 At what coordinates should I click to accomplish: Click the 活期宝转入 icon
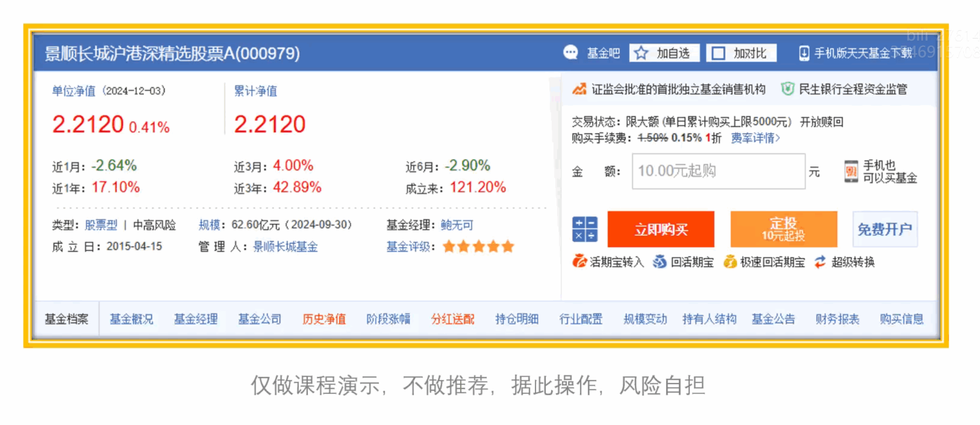click(x=579, y=262)
